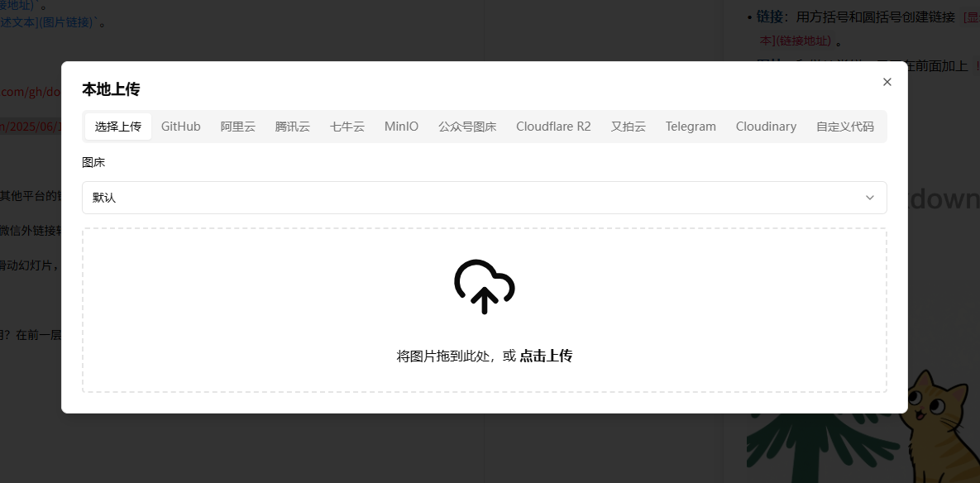980x483 pixels.
Task: Open the Cloudinary tab
Action: click(766, 127)
